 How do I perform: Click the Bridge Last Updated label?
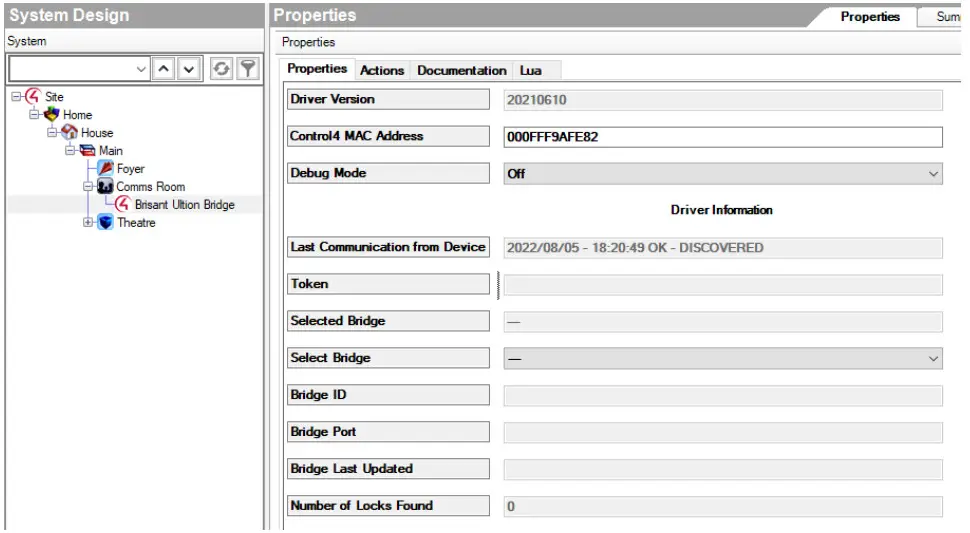(388, 469)
